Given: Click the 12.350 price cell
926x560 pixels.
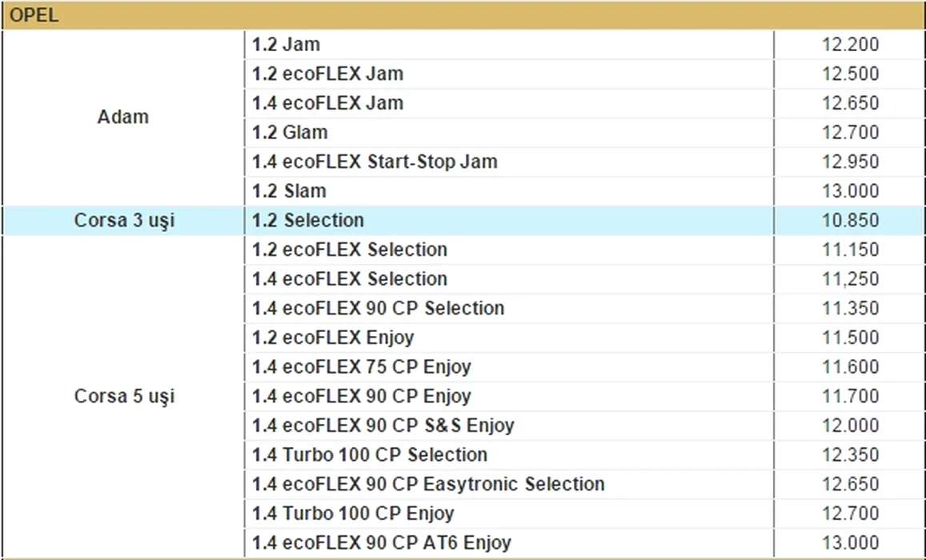Looking at the screenshot, I should (x=850, y=455).
